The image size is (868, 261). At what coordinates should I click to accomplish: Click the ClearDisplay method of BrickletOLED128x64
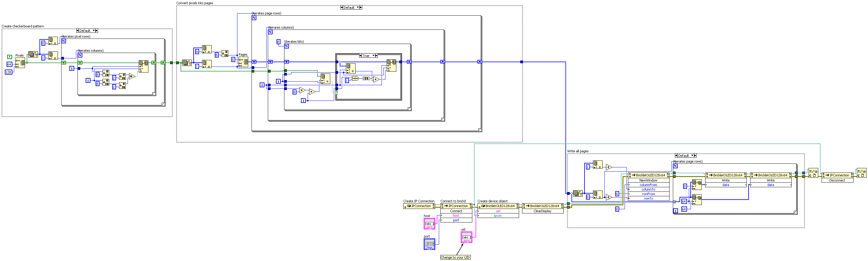point(543,211)
